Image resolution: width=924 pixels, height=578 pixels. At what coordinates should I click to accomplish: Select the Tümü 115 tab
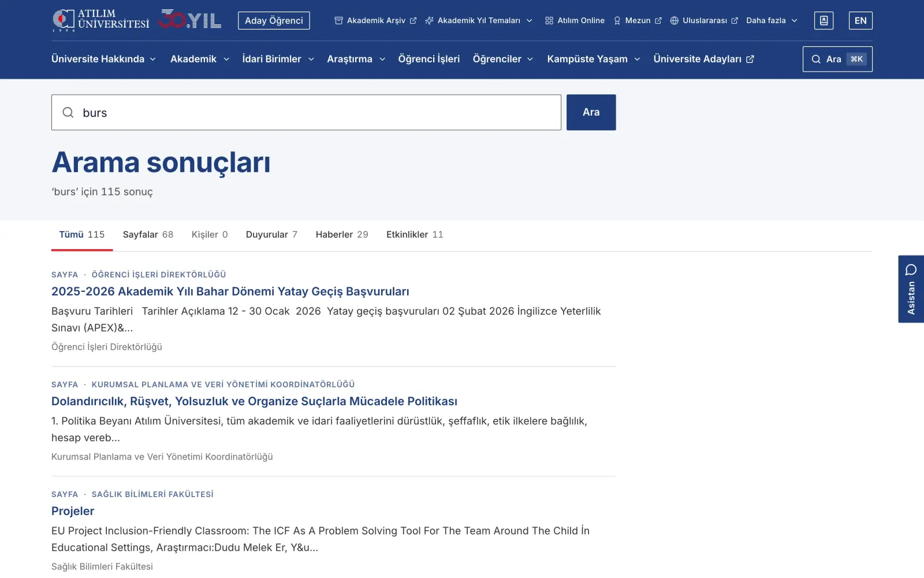click(x=82, y=235)
